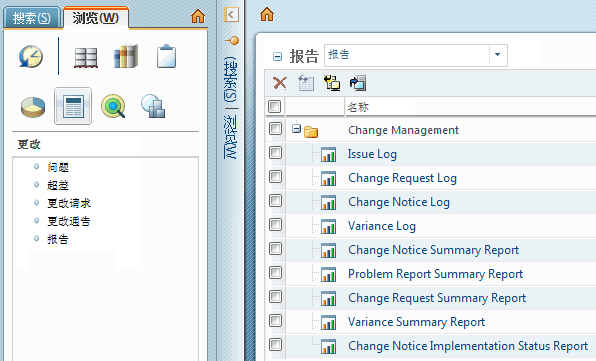The width and height of the screenshot is (596, 361).
Task: Open the Change Notice Log report
Action: pyautogui.click(x=399, y=202)
